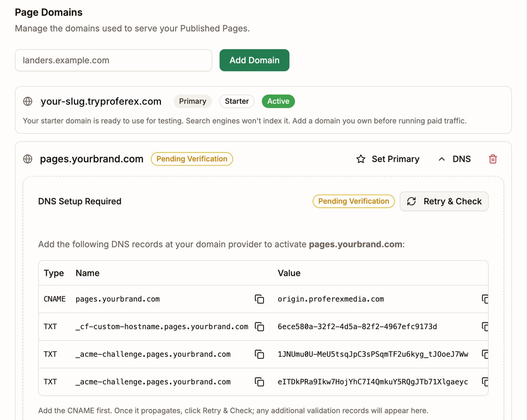Click the 1JNUmu0U-MeU5tsqJpC3sPSqmTF2u6kyg_tJOoeJ7Ww value
The width and height of the screenshot is (527, 420).
(x=373, y=354)
